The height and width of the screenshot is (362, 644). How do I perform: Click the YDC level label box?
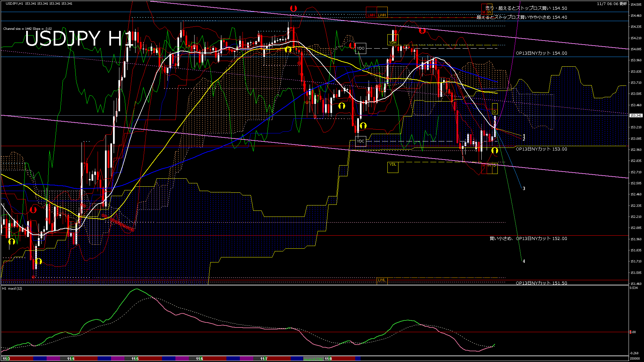pos(361,141)
